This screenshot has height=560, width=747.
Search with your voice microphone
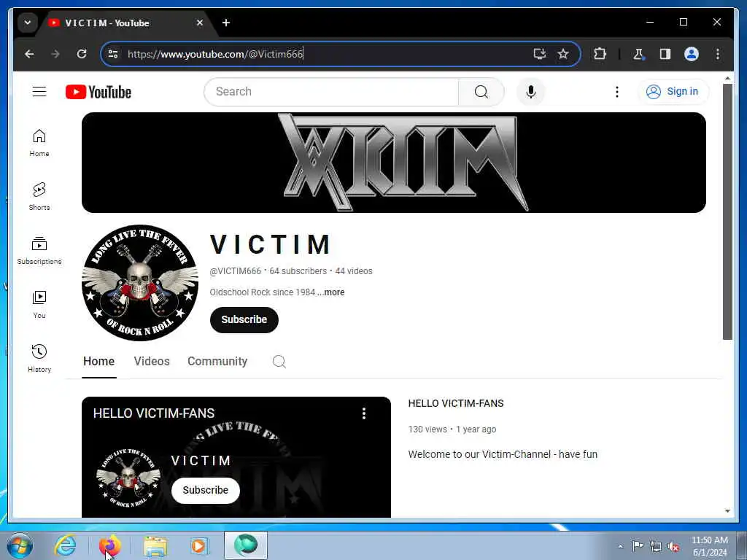click(x=531, y=91)
